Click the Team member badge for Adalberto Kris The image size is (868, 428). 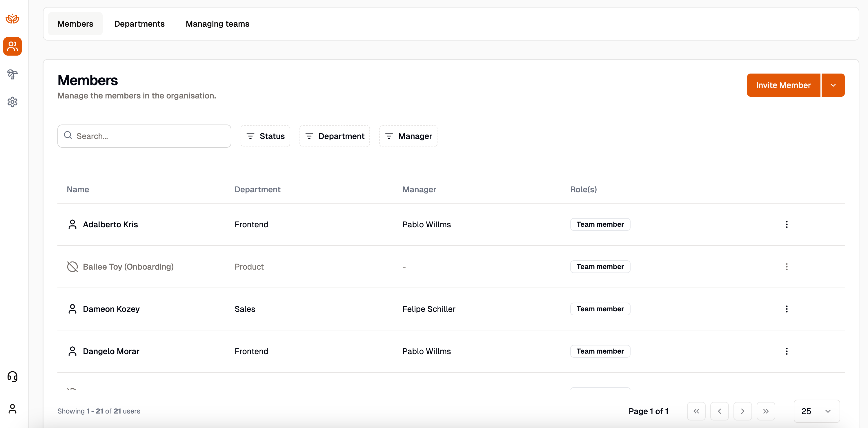(x=600, y=224)
